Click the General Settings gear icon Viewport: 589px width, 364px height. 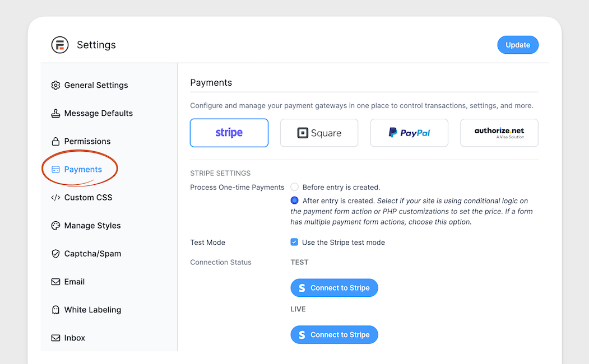point(55,85)
